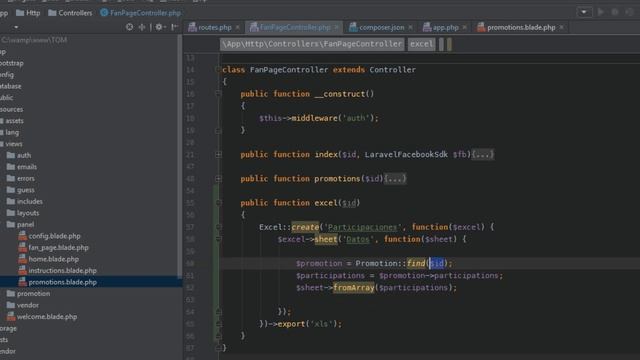Open the routes.php editor tab
Image resolution: width=640 pixels, height=360 pixels.
[214, 27]
